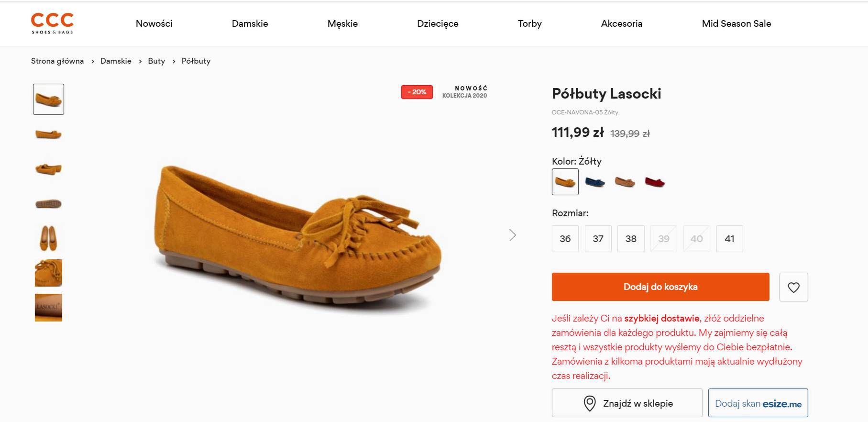The image size is (868, 422).
Task: Choose size 41
Action: coord(729,239)
